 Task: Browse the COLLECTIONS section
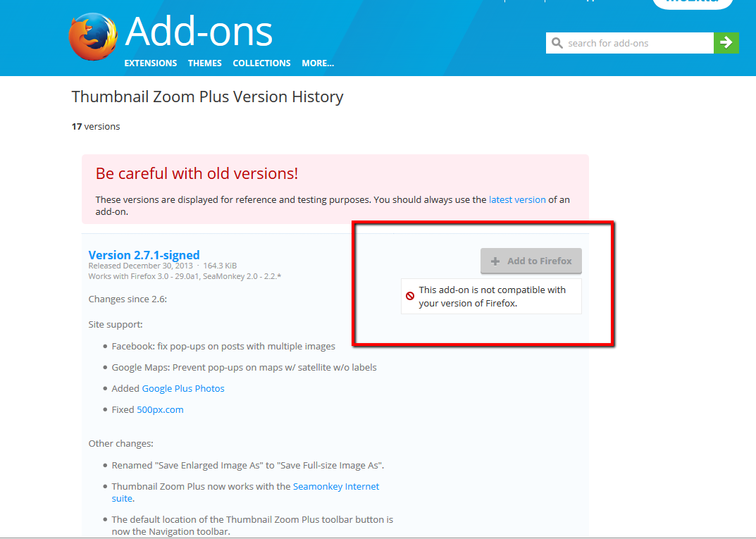point(261,63)
